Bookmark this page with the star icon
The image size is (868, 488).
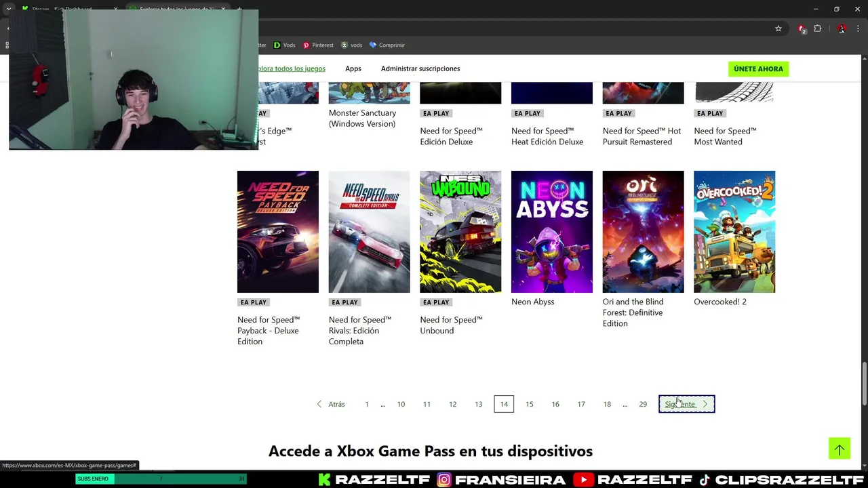pos(778,28)
